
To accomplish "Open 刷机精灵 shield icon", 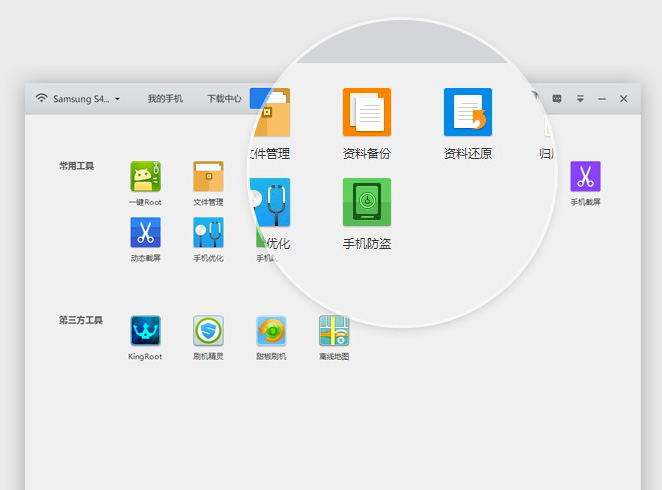I will (x=208, y=331).
